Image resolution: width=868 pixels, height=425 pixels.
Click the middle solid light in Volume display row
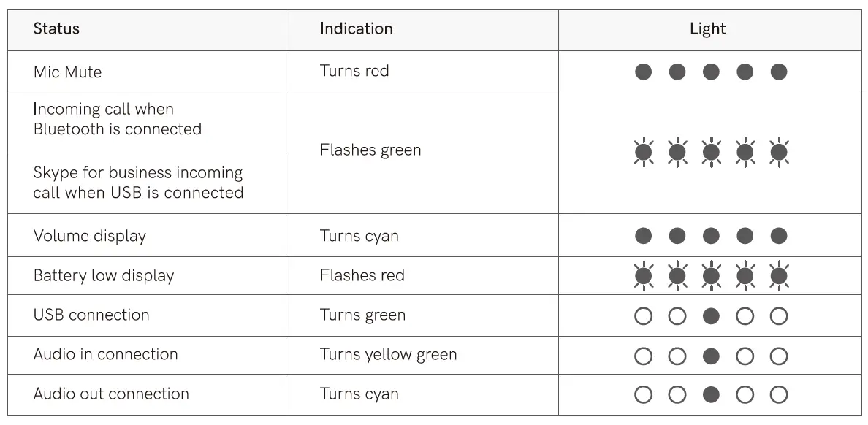pos(711,236)
